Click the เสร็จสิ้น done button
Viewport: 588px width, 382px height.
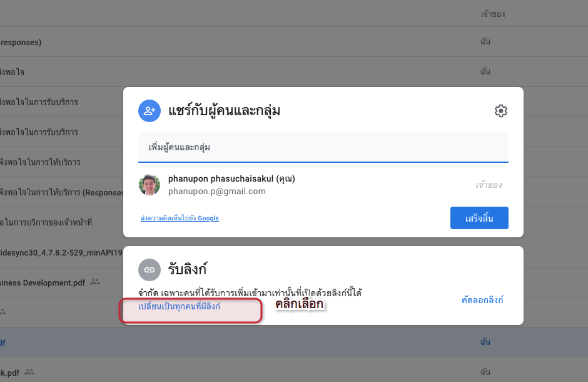[479, 218]
